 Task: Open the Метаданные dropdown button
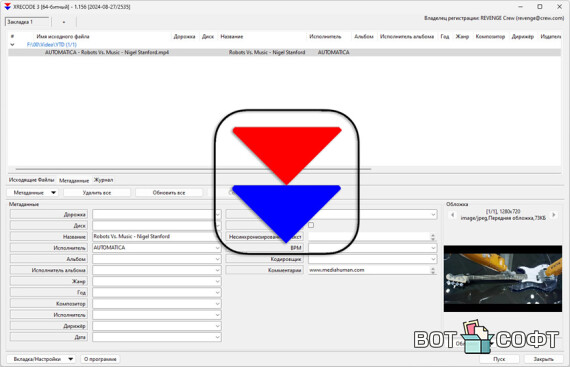(32, 193)
